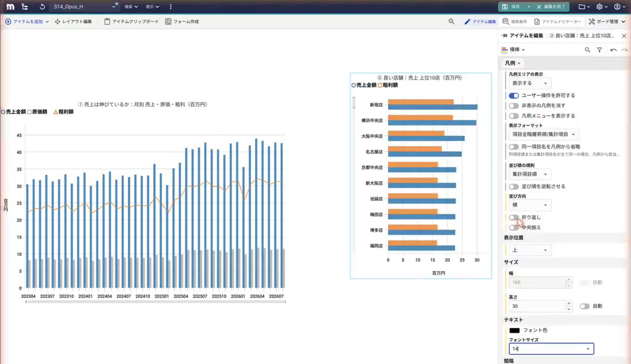Open the 並び順の規則 集計項目順 dropdown

529,174
